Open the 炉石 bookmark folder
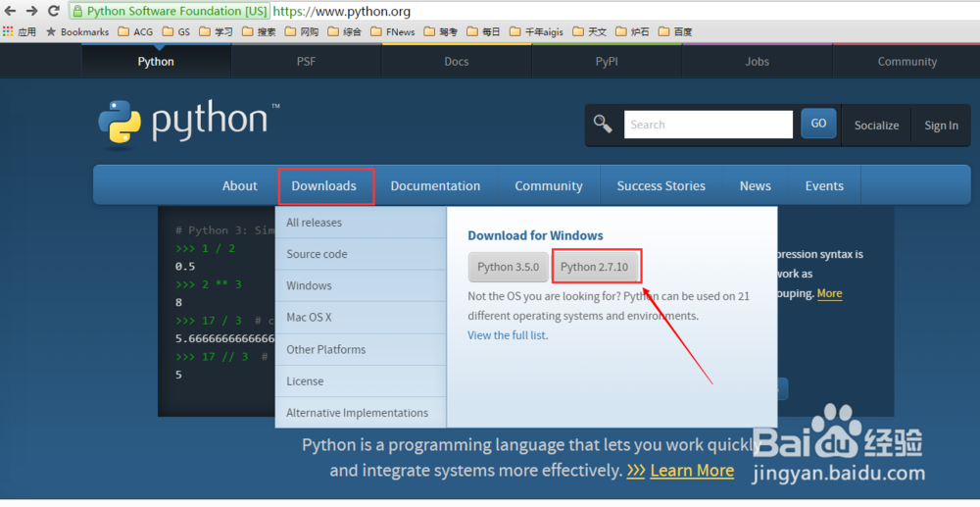This screenshot has width=980, height=507. (x=632, y=31)
